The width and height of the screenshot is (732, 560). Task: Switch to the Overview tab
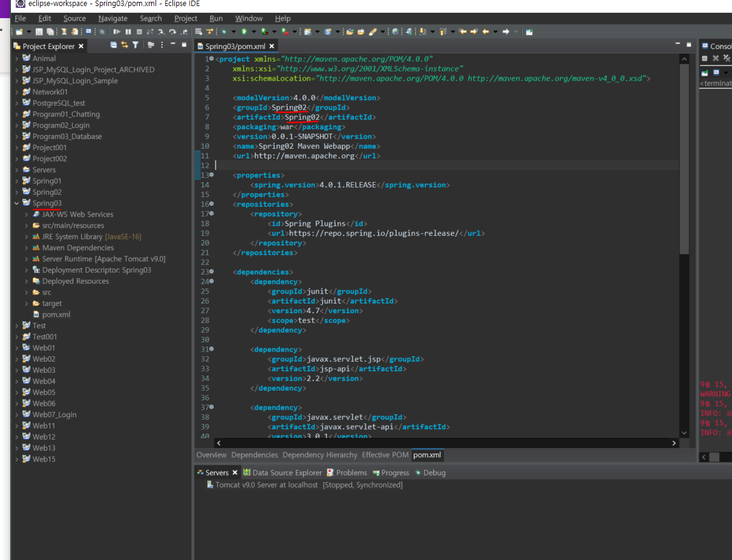point(211,455)
